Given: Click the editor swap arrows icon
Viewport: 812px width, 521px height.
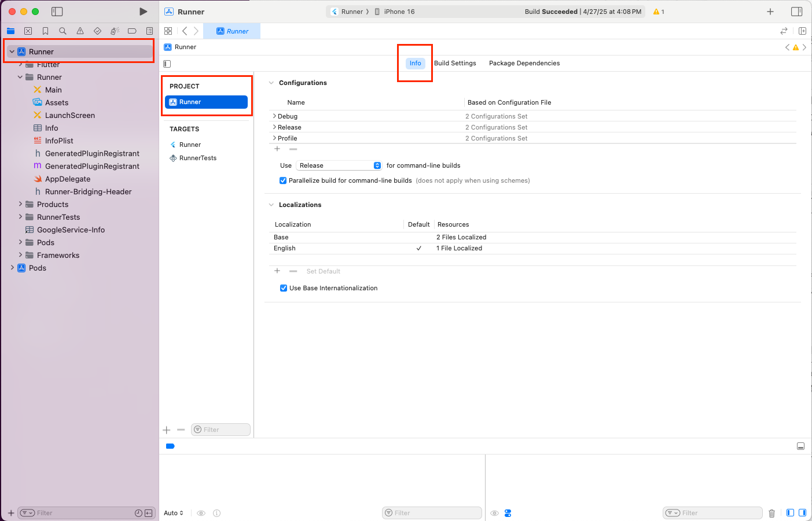Looking at the screenshot, I should click(x=784, y=31).
